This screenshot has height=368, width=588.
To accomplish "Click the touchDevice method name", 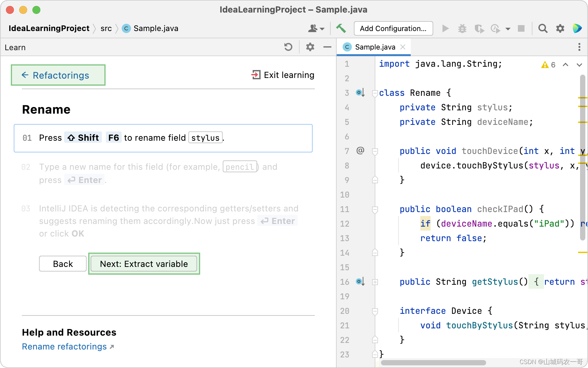I will (x=490, y=151).
